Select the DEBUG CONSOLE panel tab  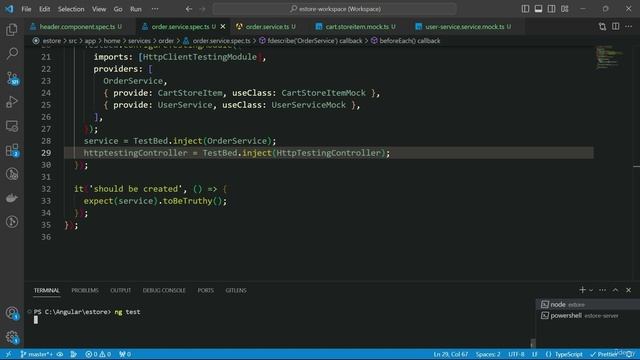coord(164,290)
